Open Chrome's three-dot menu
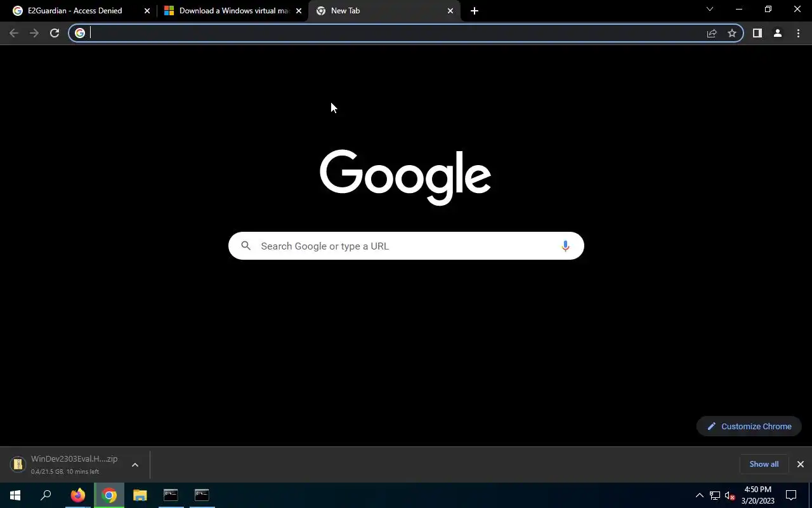 pyautogui.click(x=798, y=33)
